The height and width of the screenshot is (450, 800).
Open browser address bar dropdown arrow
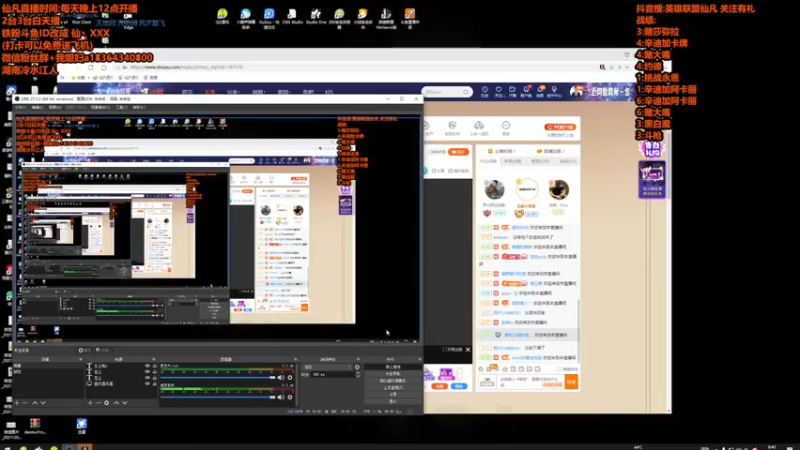click(627, 67)
